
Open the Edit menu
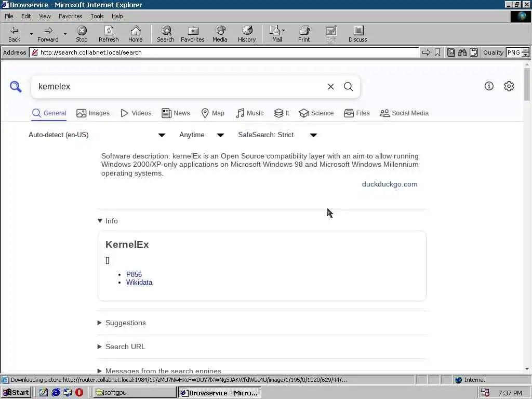[x=26, y=16]
